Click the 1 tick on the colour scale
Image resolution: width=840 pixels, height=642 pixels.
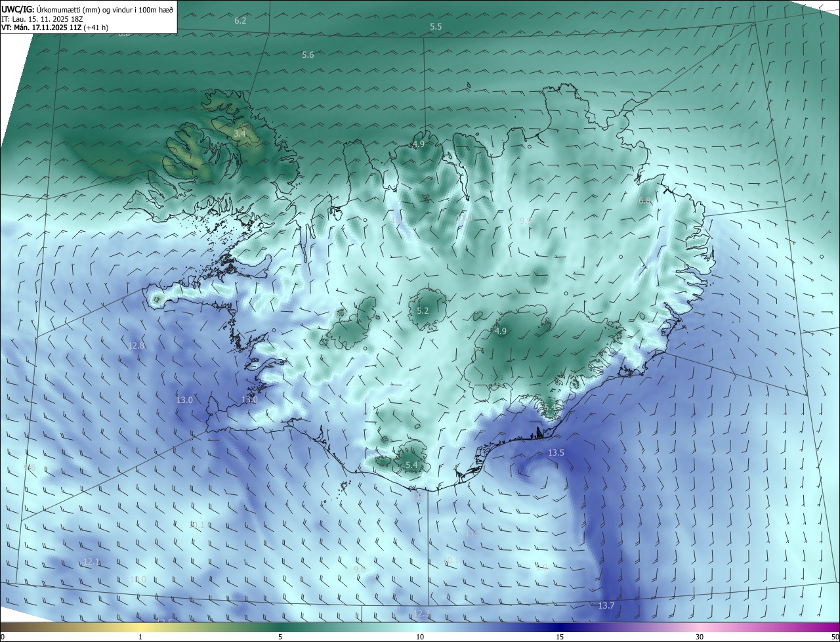point(140,637)
